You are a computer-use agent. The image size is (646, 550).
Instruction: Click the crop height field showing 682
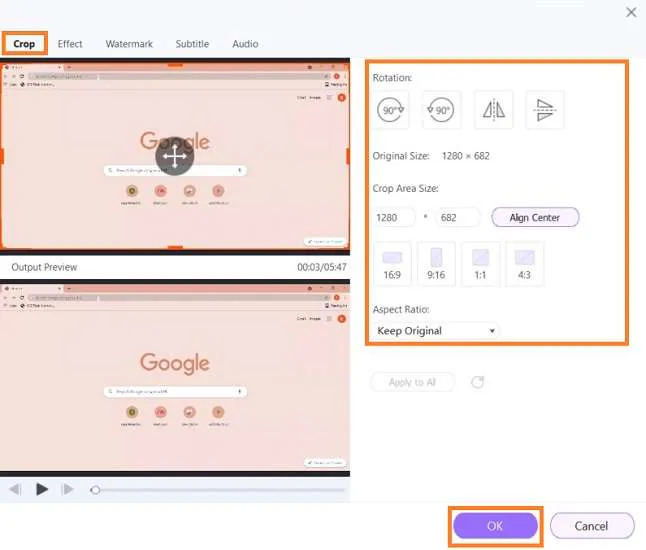point(457,218)
